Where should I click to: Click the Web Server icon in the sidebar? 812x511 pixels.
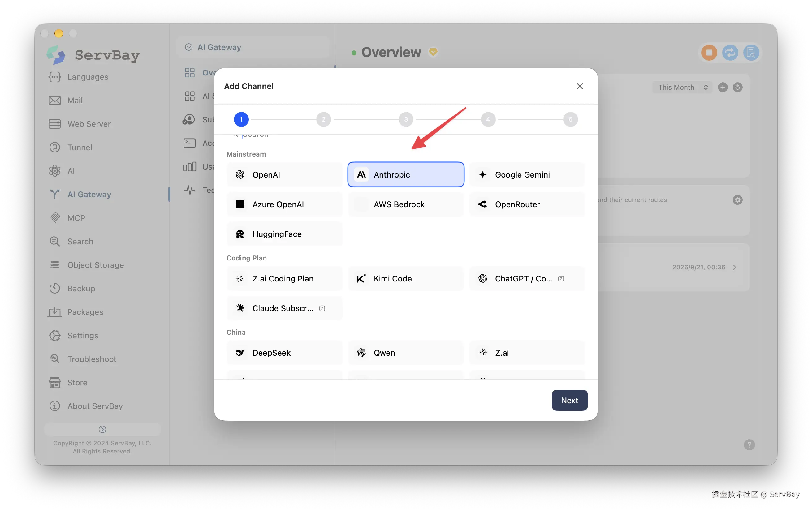(x=55, y=124)
